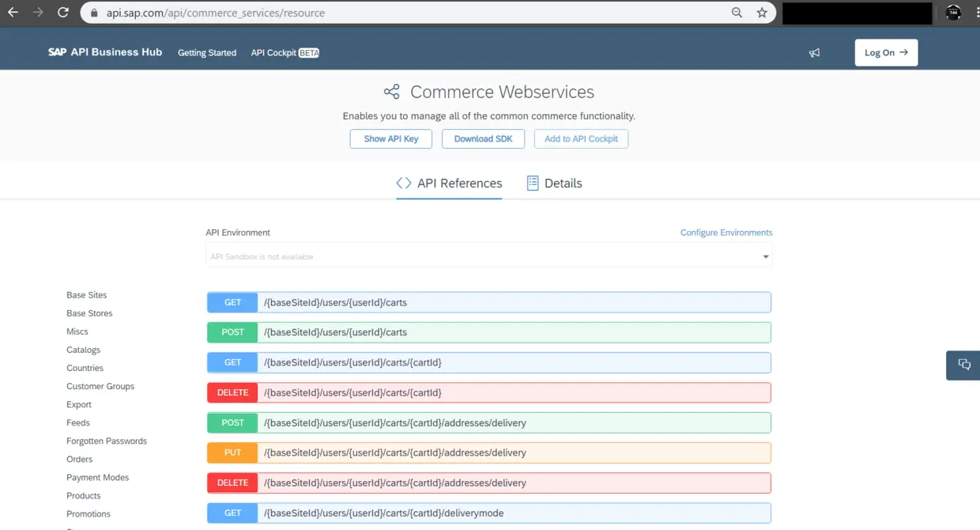Expand DELETE carts/{cartId} endpoint row

(x=488, y=392)
